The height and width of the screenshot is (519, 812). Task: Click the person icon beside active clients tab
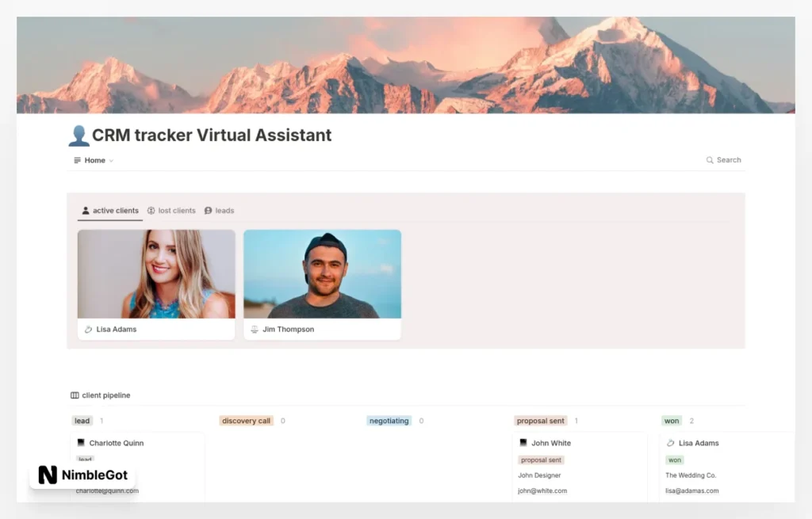click(x=86, y=210)
